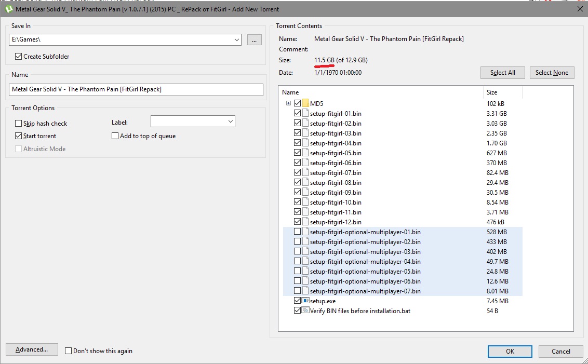This screenshot has width=588, height=364.
Task: Click file icon of optional-multiplayer-03.bin
Action: (305, 251)
